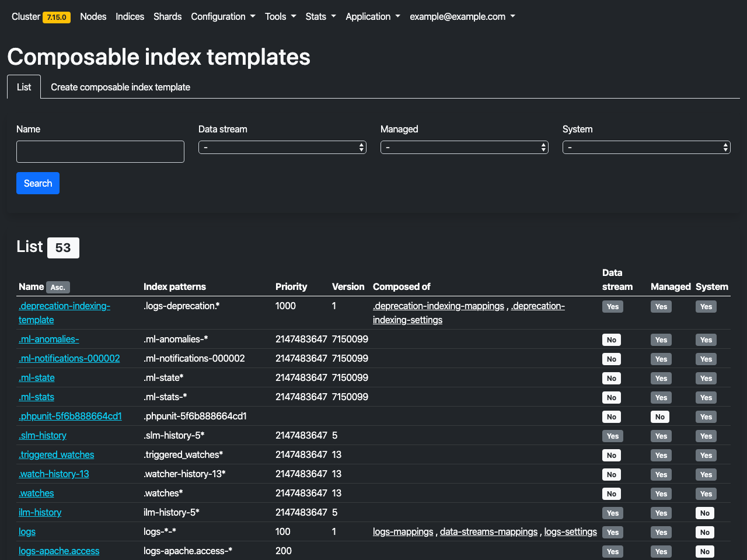The width and height of the screenshot is (747, 560).
Task: Open the .ml-stats template
Action: pos(36,397)
